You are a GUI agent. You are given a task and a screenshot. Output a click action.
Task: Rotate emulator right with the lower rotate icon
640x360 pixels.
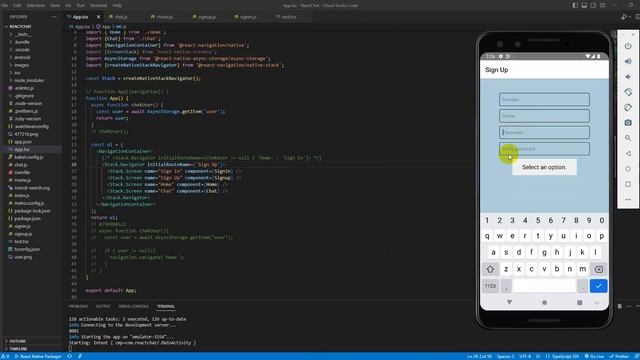tap(628, 107)
